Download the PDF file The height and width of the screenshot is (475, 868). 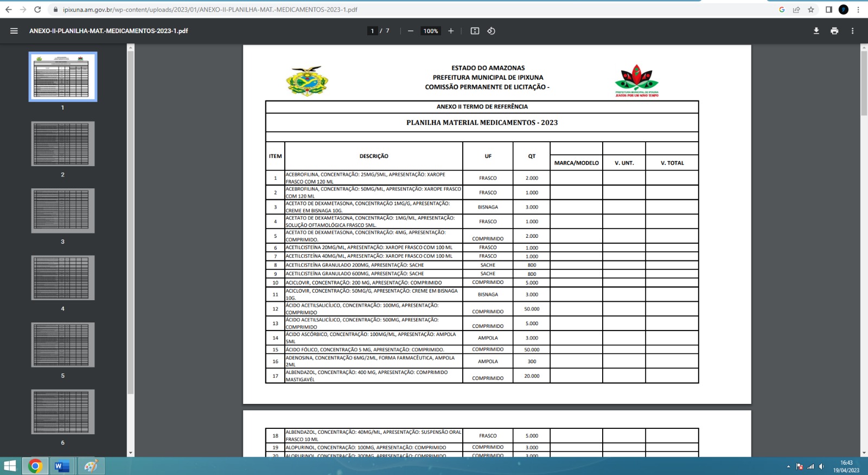click(x=816, y=31)
